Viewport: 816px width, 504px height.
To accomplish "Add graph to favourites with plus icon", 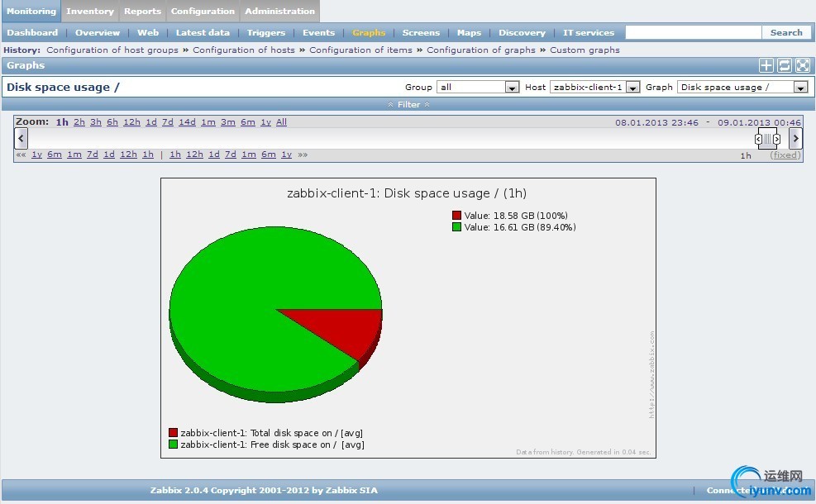I will (766, 65).
